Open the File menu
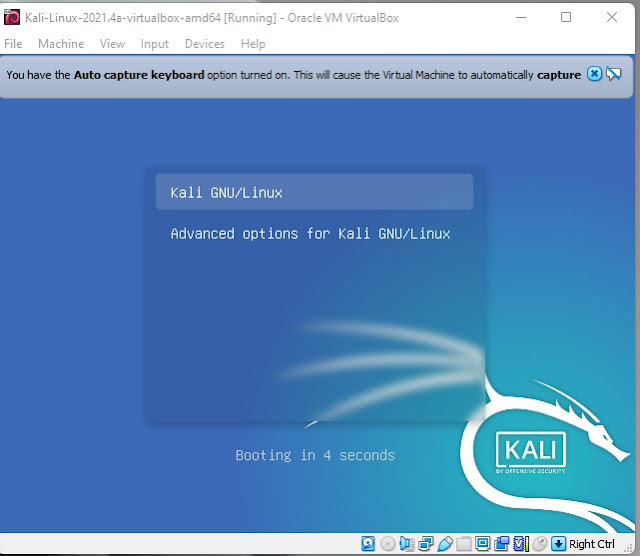 (x=13, y=44)
